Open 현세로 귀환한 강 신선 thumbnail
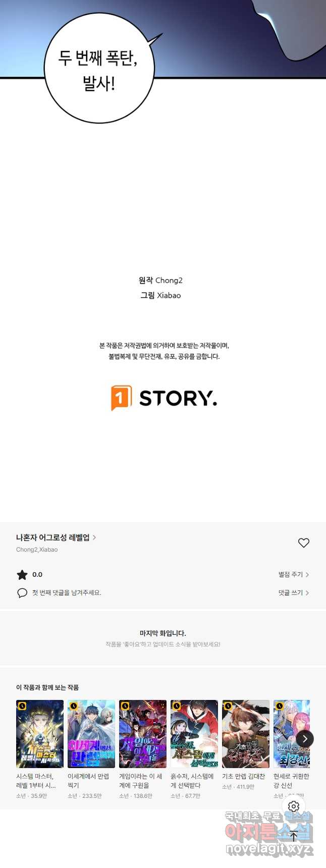326x868 pixels. click(x=292, y=734)
